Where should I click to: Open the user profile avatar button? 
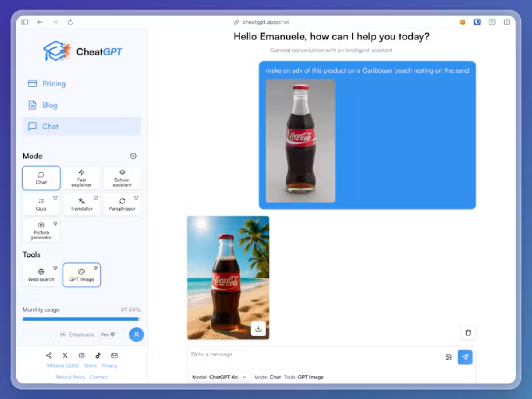click(137, 335)
